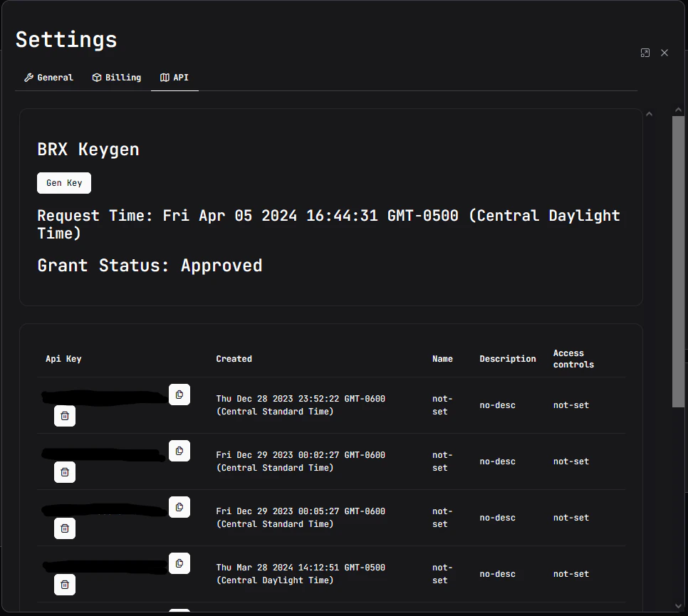Copy the API key created Dec 29 2023 00:02:27
Viewport: 688px width, 616px height.
179,451
